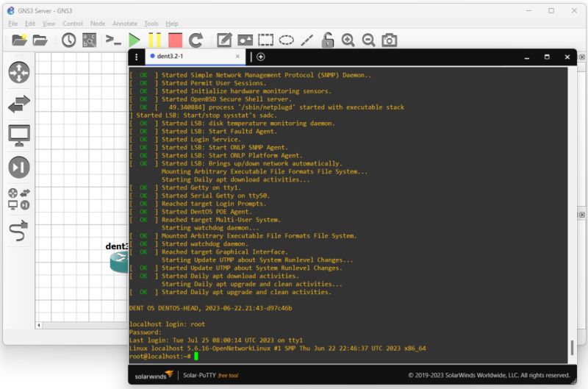Screen dimensions: 588x389
Task: Open console to all devices icon
Action: pyautogui.click(x=113, y=40)
